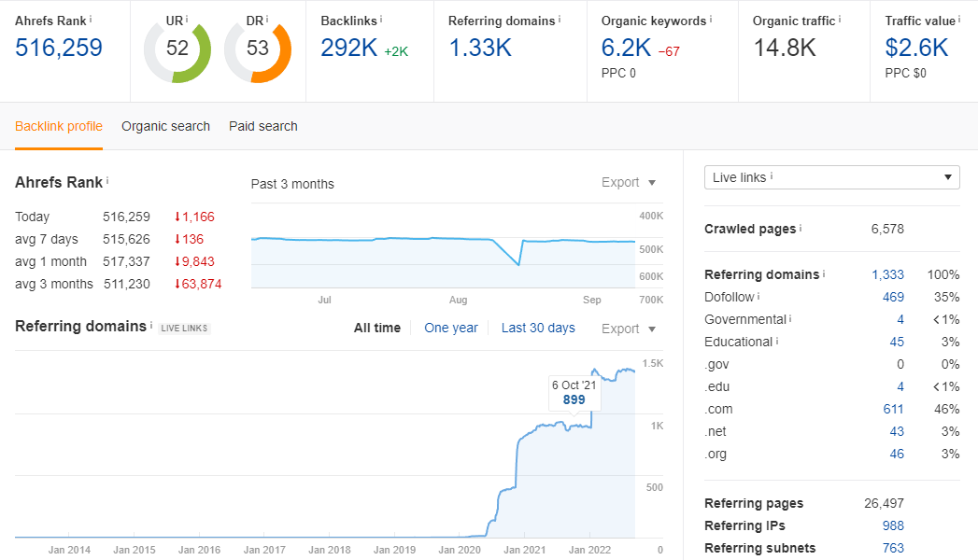Open the 292K backlinks link

[x=349, y=48]
